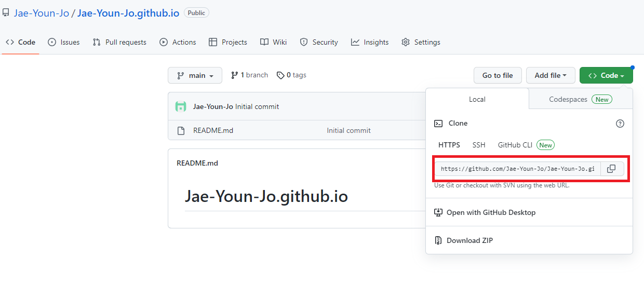Viewport: 644px width, 285px height.
Task: Open Initial commit link in README.md row
Action: tap(348, 130)
